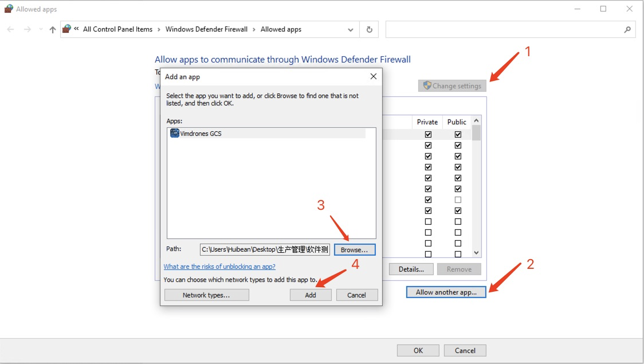
Task: Open Windows Defender Firewall breadcrumb
Action: point(207,29)
